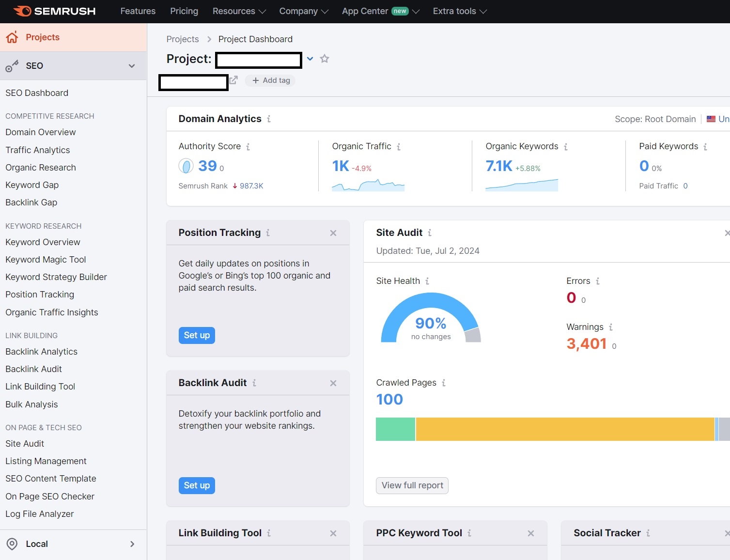Click info icon next to PPC Keyword Tool
Image resolution: width=730 pixels, height=560 pixels.
pos(469,533)
